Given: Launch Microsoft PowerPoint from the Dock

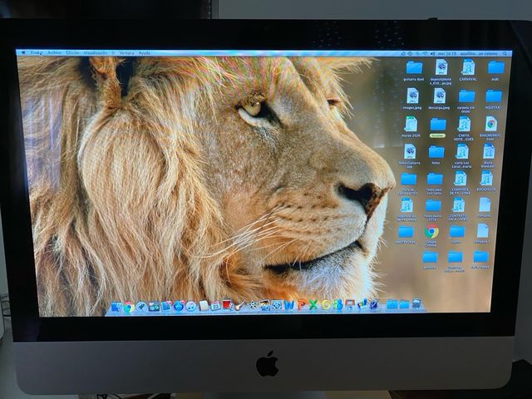Looking at the screenshot, I should (301, 305).
